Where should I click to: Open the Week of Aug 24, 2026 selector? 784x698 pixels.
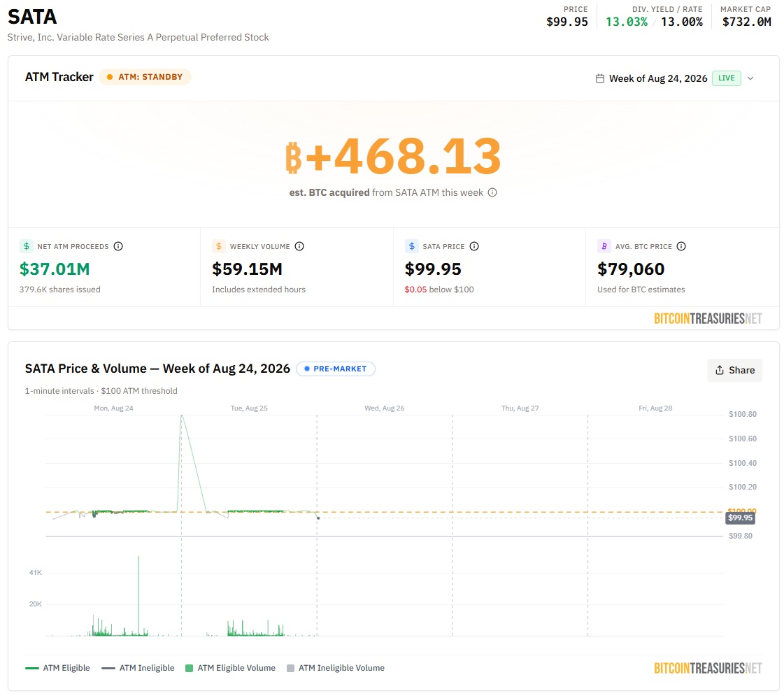click(x=675, y=78)
